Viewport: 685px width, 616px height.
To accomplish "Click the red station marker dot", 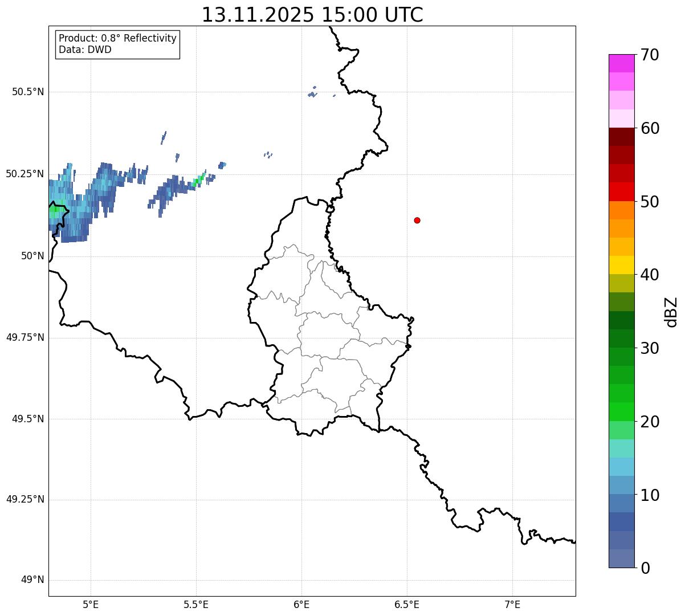I will 417,220.
